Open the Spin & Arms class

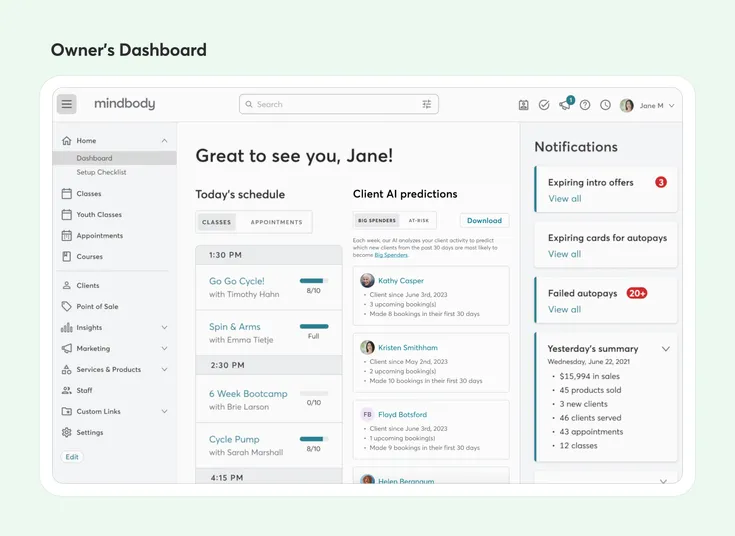234,326
